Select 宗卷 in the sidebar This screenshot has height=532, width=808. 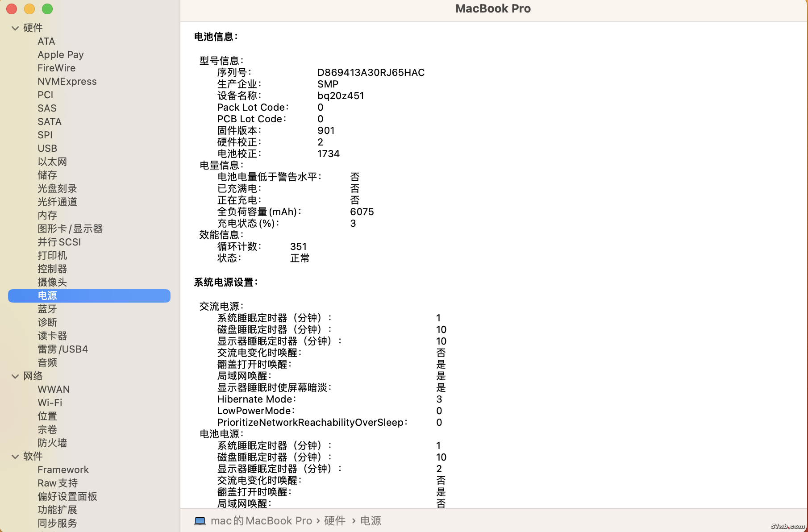(x=47, y=430)
